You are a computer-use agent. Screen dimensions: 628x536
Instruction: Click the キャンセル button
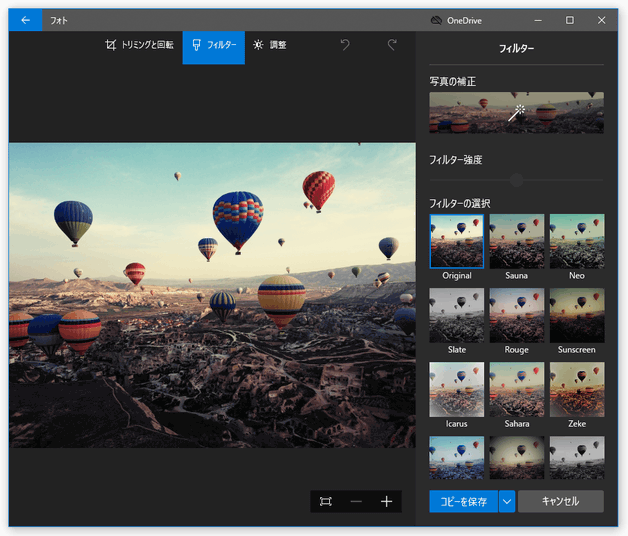click(x=561, y=501)
